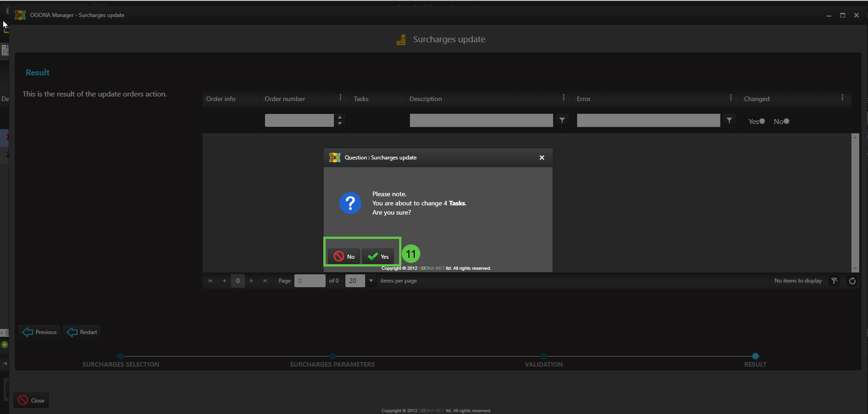Click the Restart wizard button

tap(82, 332)
